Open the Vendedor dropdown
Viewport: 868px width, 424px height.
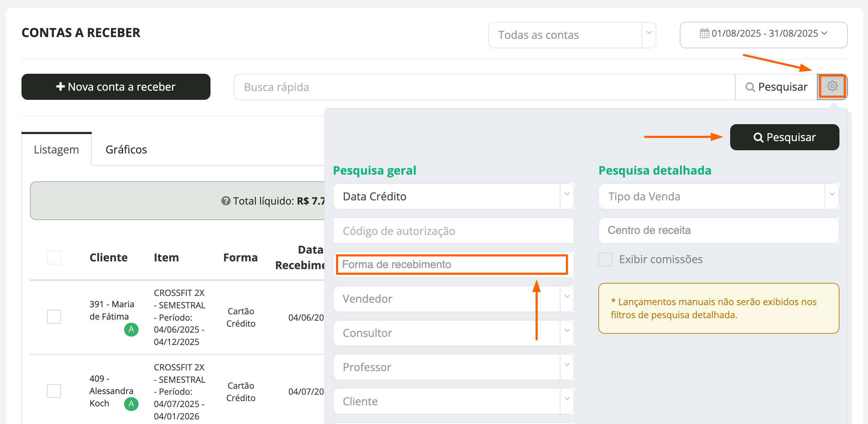(453, 299)
